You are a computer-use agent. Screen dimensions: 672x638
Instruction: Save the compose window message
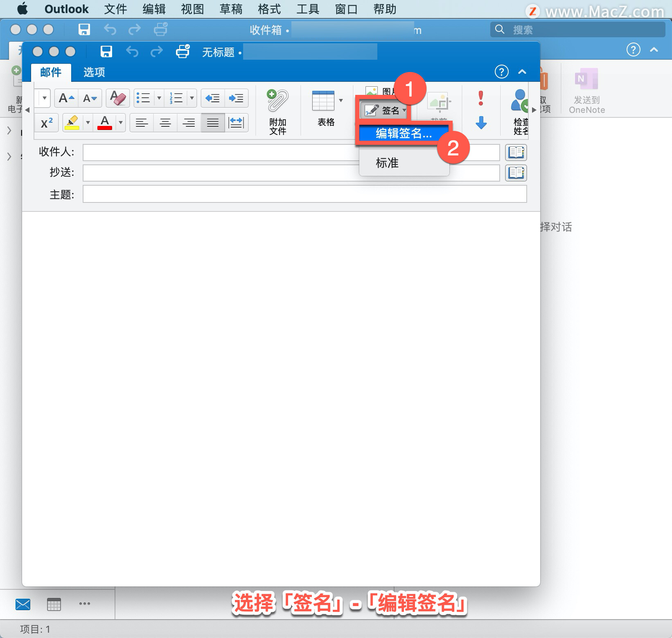[106, 52]
